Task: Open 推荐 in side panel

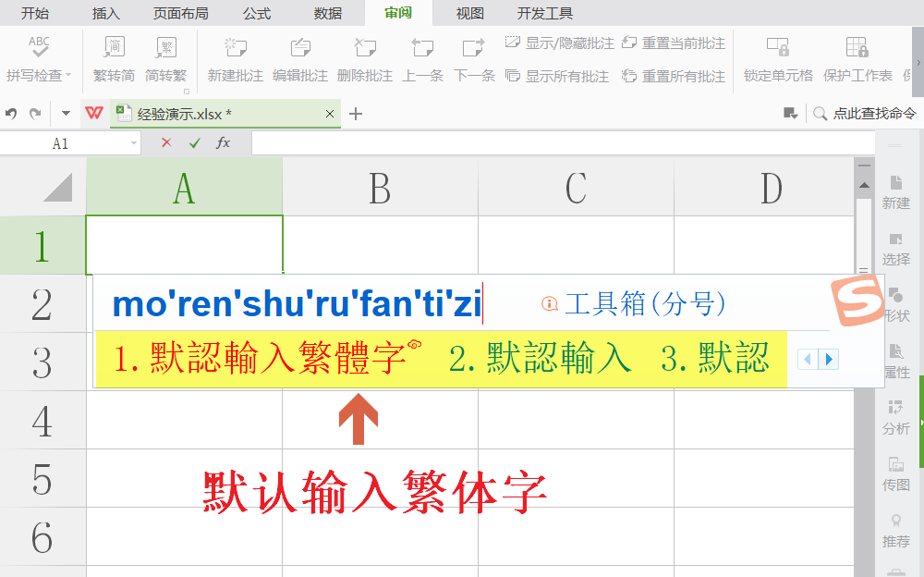Action: coord(895,531)
